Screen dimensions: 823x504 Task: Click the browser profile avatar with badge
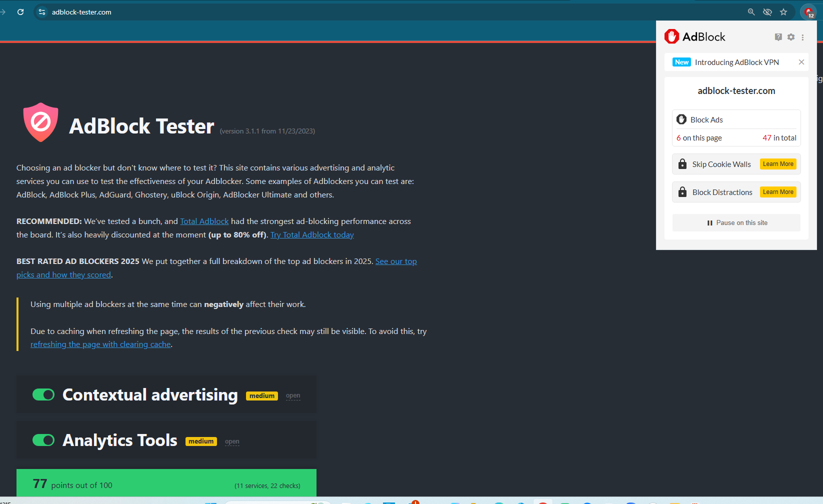tap(808, 11)
